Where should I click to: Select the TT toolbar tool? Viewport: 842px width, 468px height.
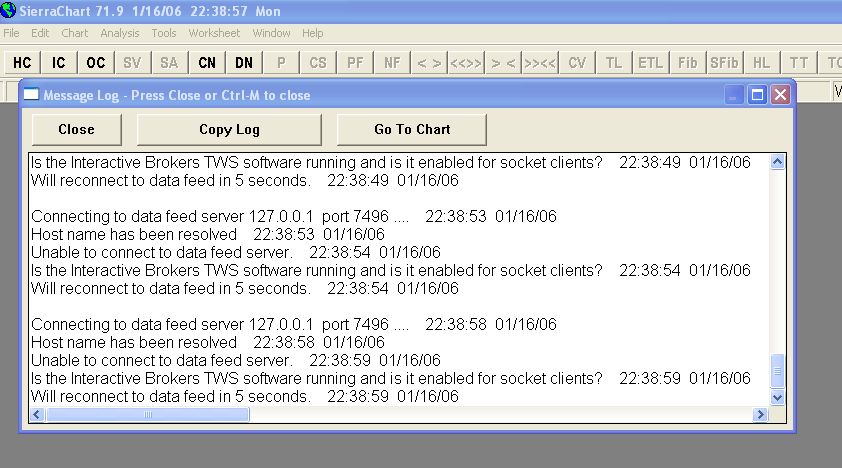coord(799,63)
